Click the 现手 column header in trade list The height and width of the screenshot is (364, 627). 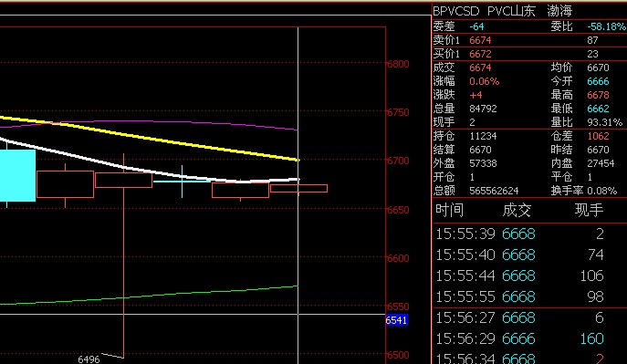[589, 210]
